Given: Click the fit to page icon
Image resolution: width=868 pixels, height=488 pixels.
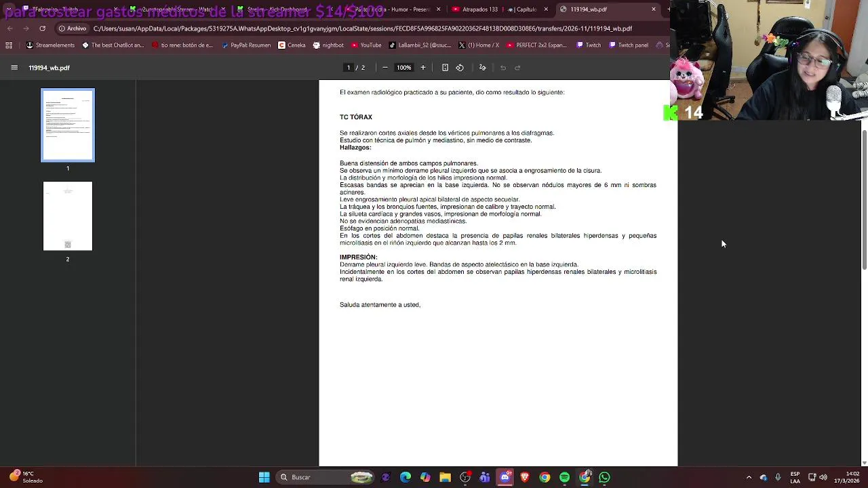Looking at the screenshot, I should pyautogui.click(x=445, y=68).
